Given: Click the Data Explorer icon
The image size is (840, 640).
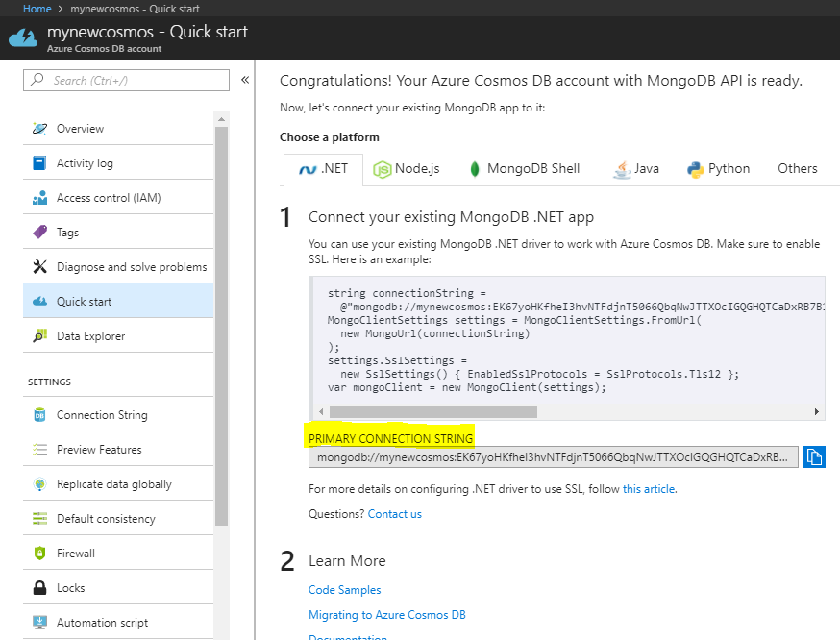Looking at the screenshot, I should [x=39, y=335].
